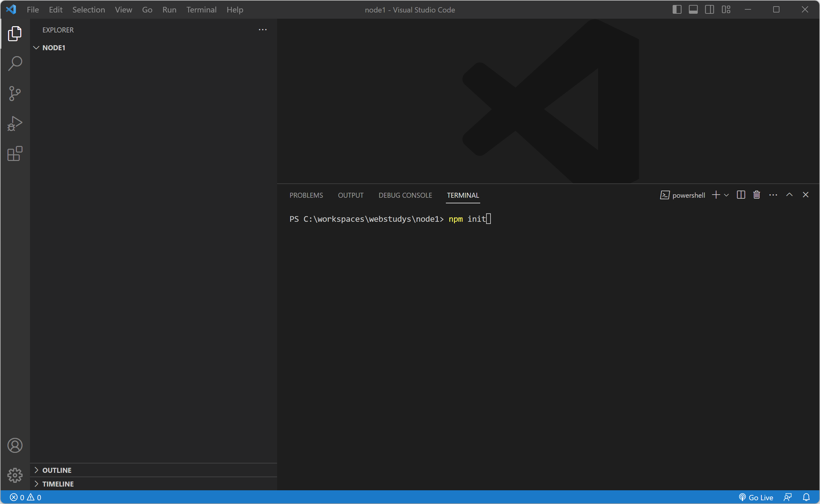Click the errors and warnings status indicator
The width and height of the screenshot is (820, 504).
click(26, 497)
